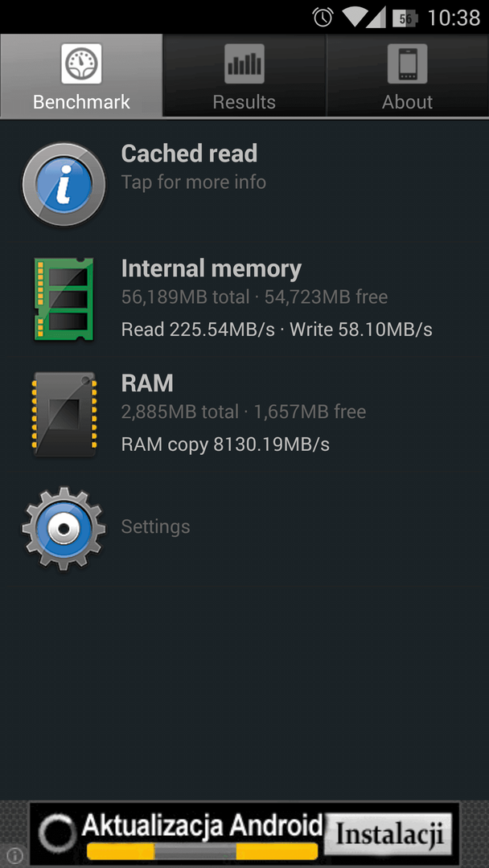Switch to the Results tab

(x=244, y=76)
